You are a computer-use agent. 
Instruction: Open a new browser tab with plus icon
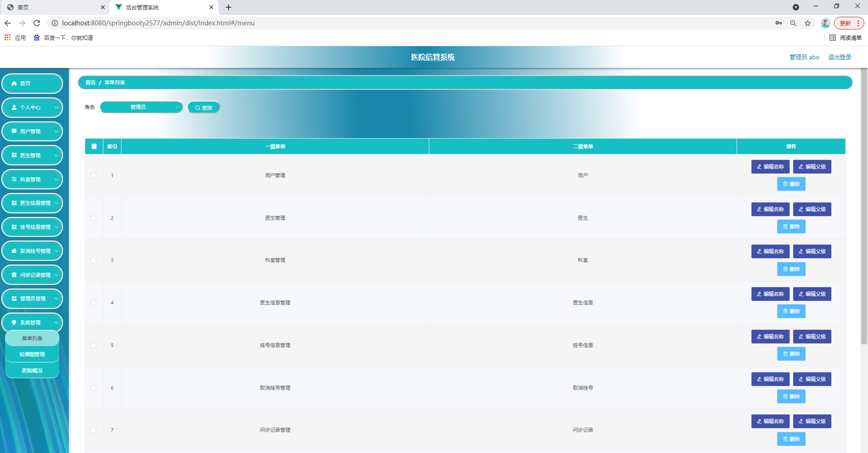(228, 7)
